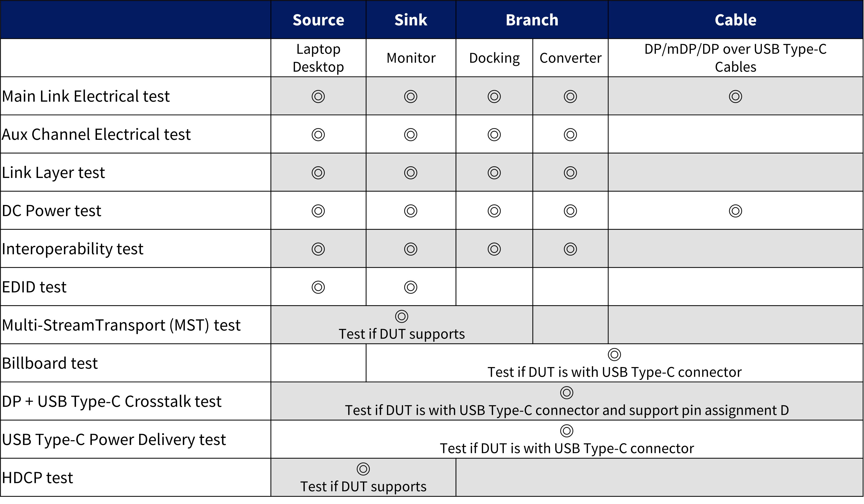The height and width of the screenshot is (504, 864).
Task: Click the Docking sub-header cell
Action: point(494,58)
